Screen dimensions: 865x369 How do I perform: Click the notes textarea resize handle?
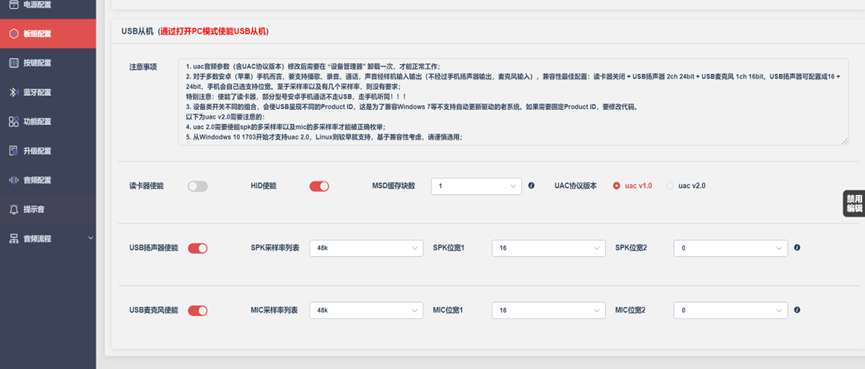click(x=845, y=142)
